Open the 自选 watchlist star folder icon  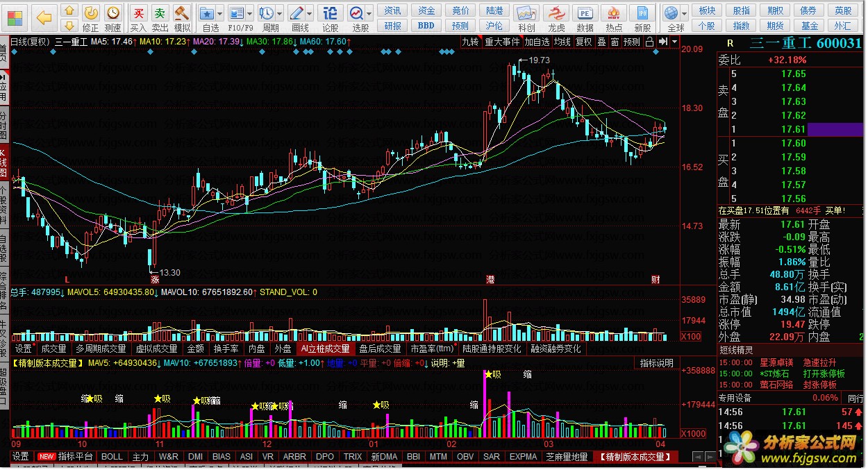(207, 12)
